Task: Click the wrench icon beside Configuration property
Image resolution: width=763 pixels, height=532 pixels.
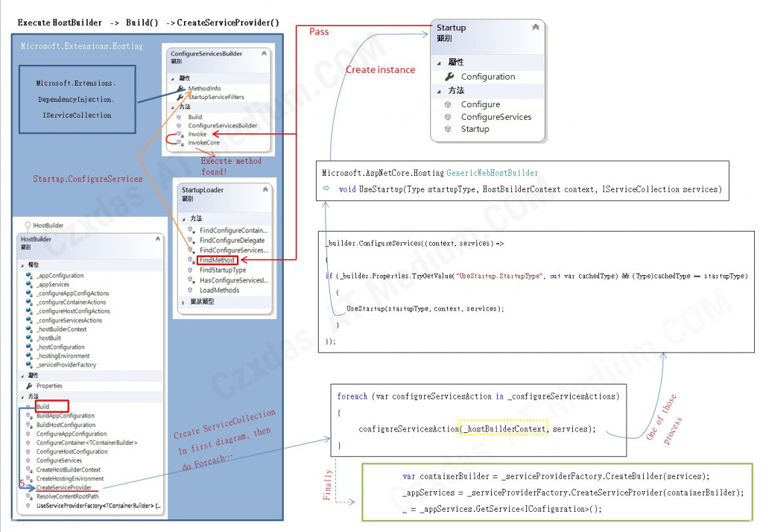Action: point(449,77)
